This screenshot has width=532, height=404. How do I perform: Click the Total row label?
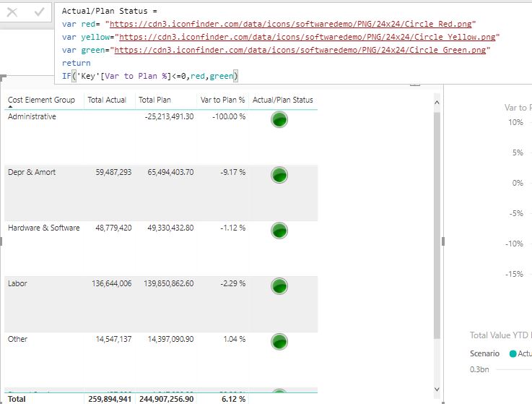pyautogui.click(x=17, y=399)
